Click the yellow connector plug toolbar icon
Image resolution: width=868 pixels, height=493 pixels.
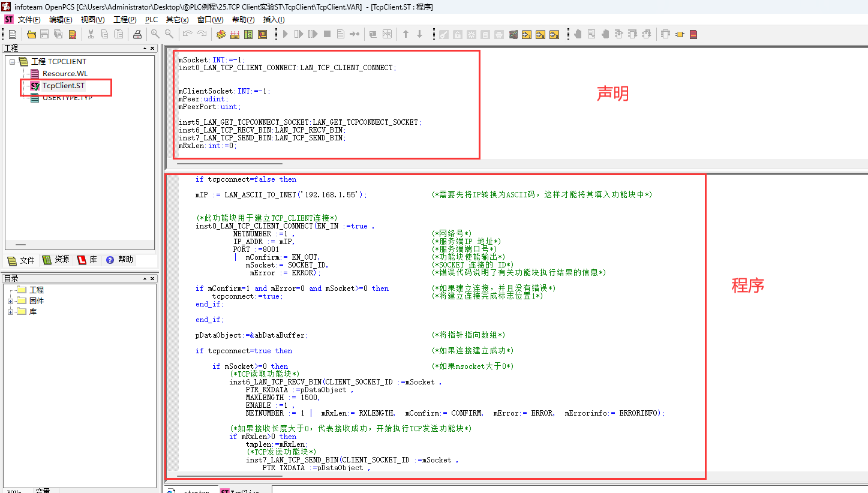click(679, 34)
